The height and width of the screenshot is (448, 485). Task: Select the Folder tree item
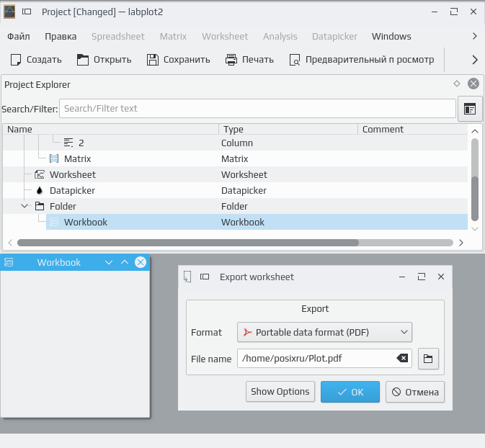click(63, 206)
